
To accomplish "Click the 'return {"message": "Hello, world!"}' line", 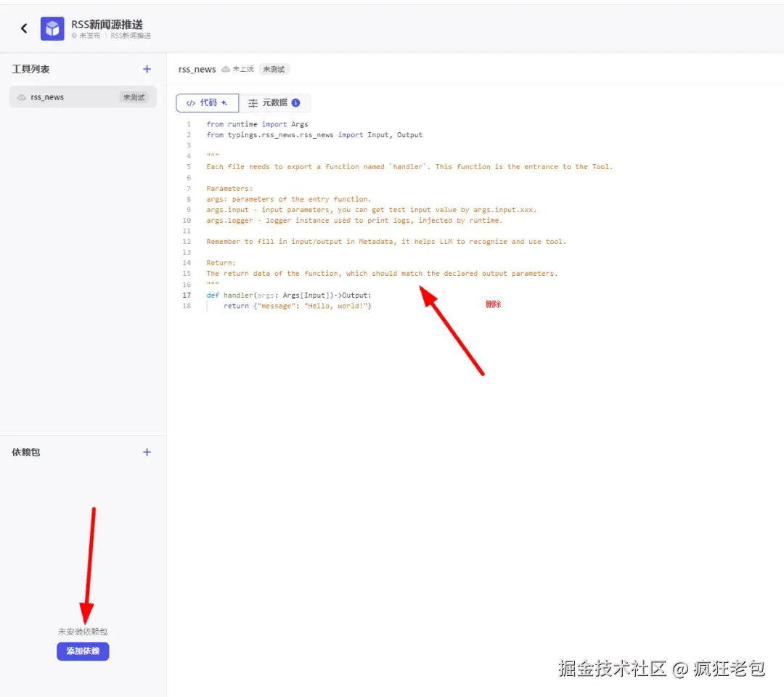I will pyautogui.click(x=298, y=306).
